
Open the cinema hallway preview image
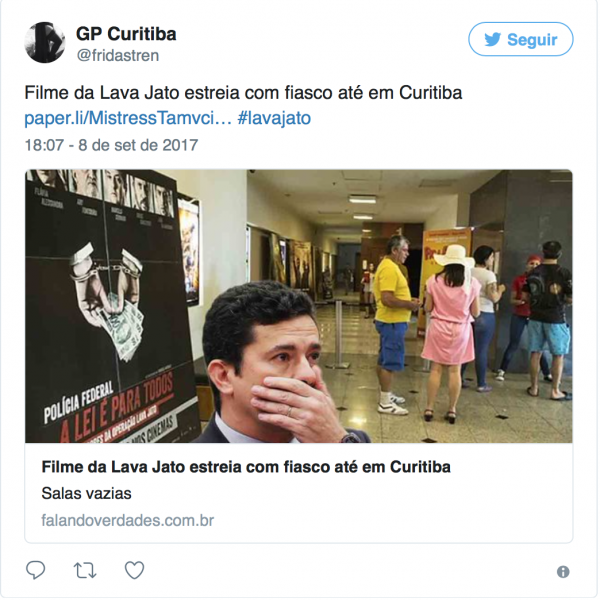click(299, 306)
